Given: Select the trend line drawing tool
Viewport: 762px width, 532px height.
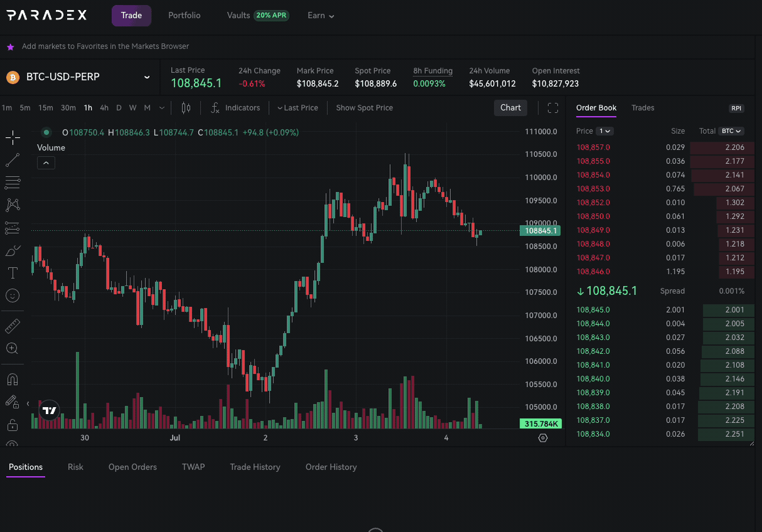Looking at the screenshot, I should coord(13,160).
